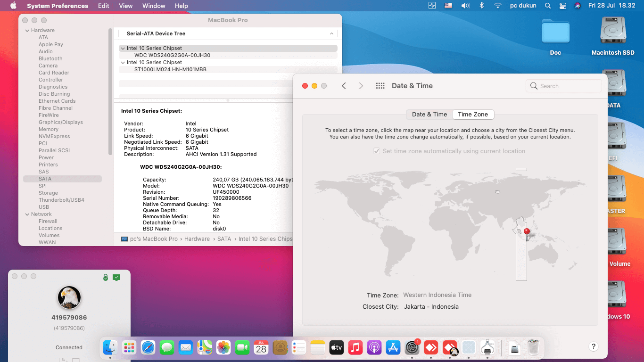Click pc dukun user menu
This screenshot has height=362, width=644.
523,6
